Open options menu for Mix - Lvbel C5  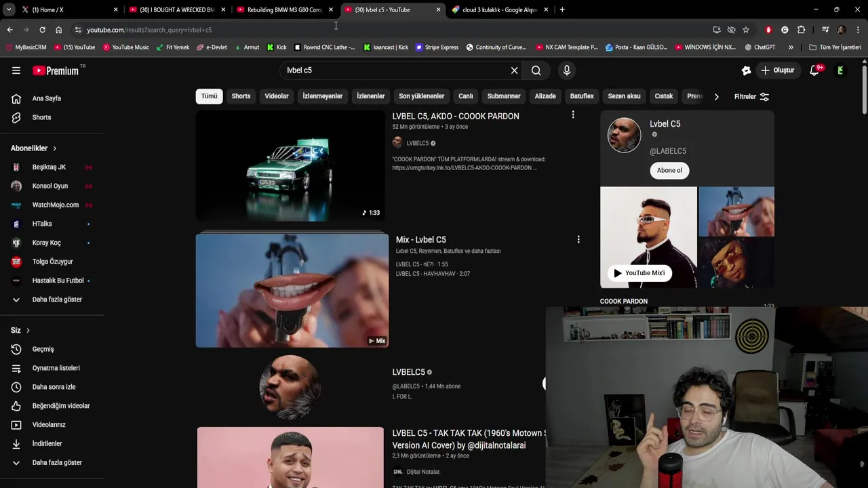pyautogui.click(x=578, y=239)
